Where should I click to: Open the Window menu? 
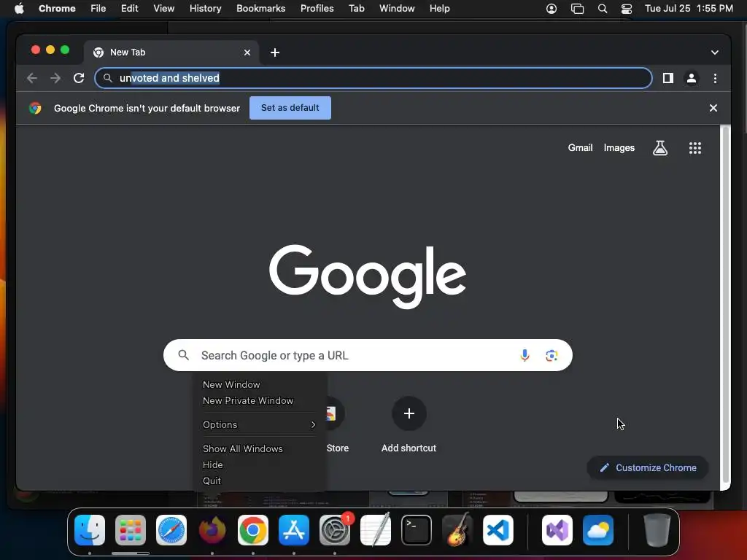coord(397,9)
